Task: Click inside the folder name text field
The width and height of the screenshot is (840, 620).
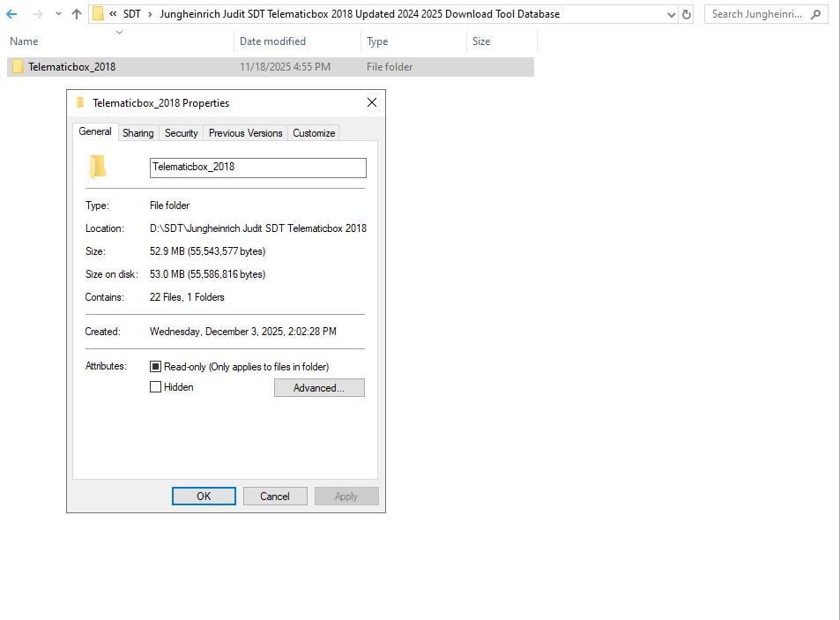Action: click(257, 168)
